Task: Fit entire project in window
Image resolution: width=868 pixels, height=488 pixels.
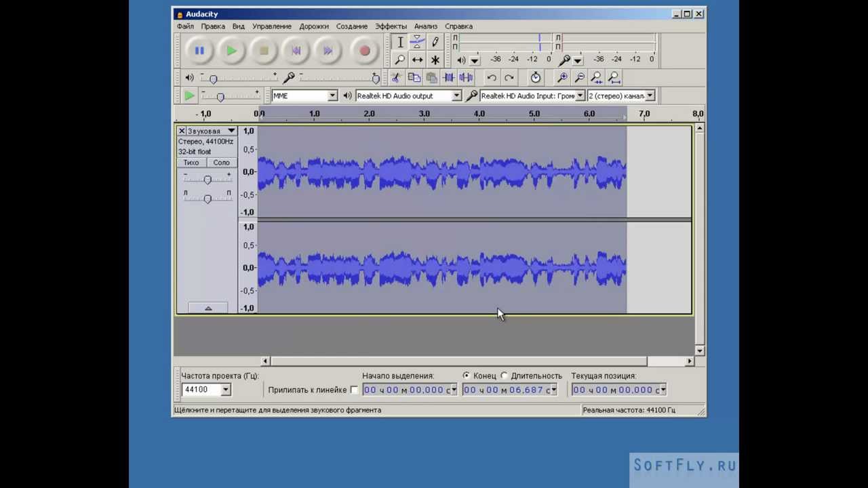Action: point(613,78)
